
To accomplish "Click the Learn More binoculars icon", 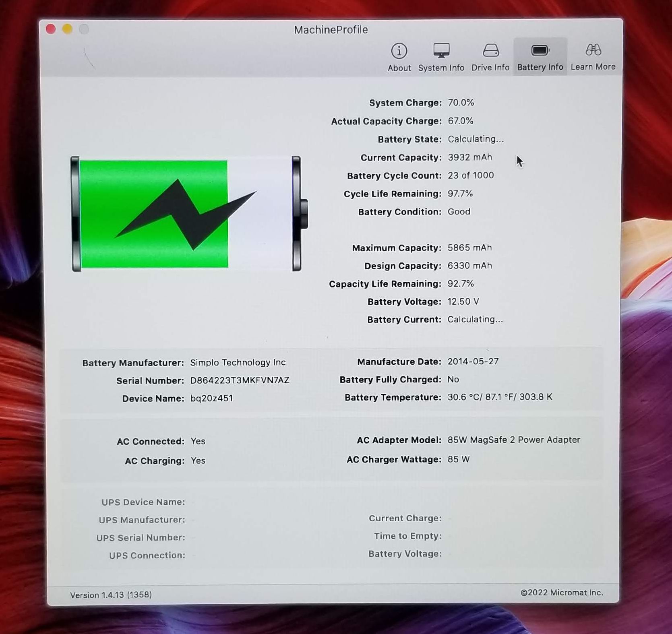I will (593, 50).
